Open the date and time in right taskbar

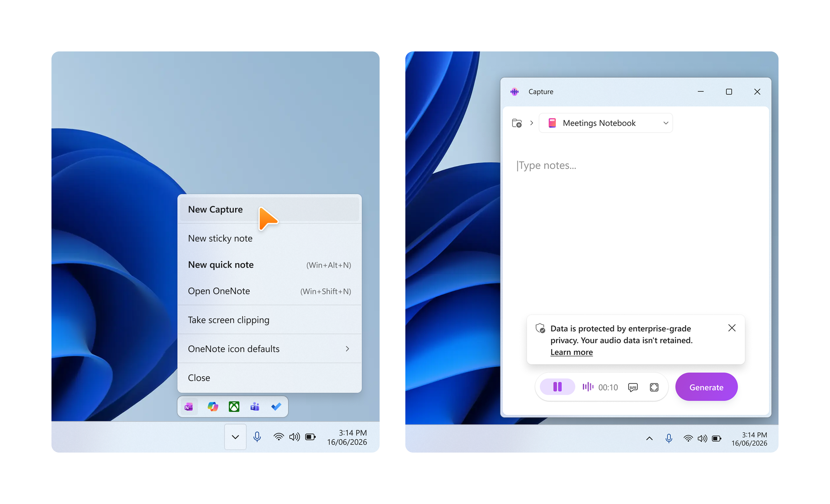(x=749, y=439)
